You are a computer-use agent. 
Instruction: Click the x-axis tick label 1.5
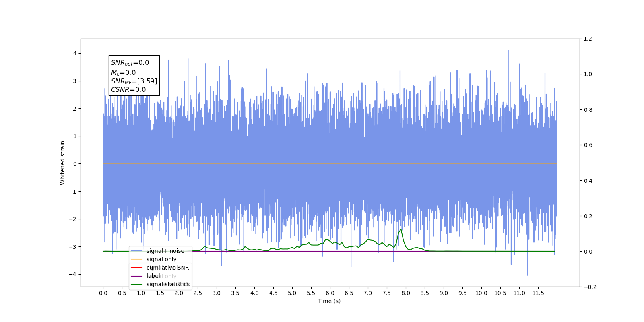coord(160,293)
